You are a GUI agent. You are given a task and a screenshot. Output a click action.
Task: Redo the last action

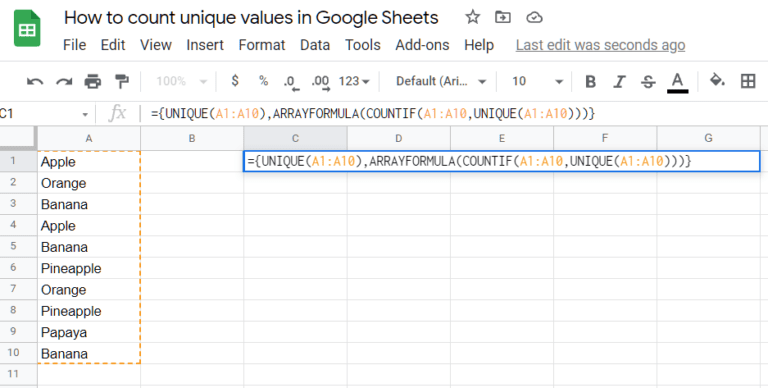pyautogui.click(x=64, y=81)
